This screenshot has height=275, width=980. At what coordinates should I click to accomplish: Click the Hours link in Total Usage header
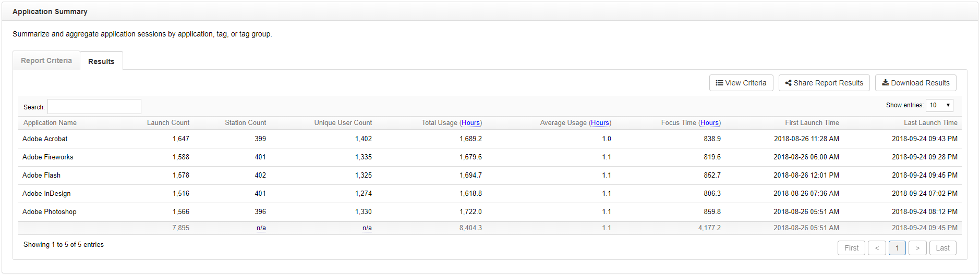(470, 123)
